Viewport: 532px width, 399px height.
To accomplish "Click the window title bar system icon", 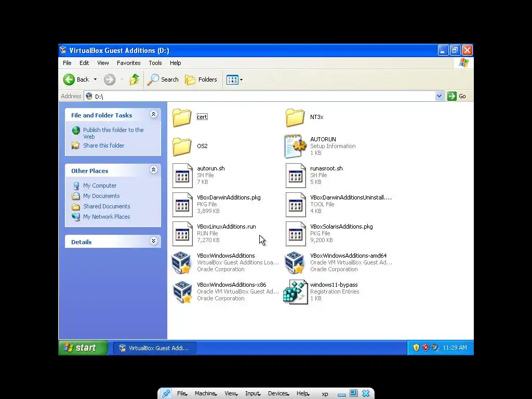I will (x=63, y=50).
